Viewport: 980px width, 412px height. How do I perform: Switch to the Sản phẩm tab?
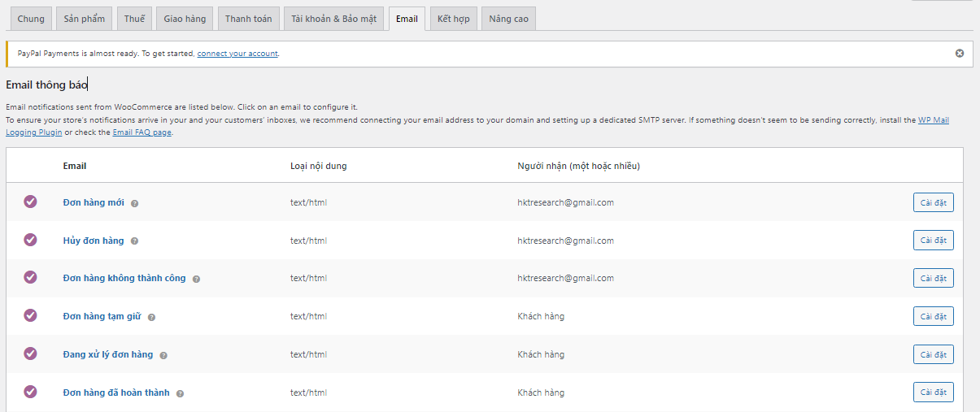[85, 19]
